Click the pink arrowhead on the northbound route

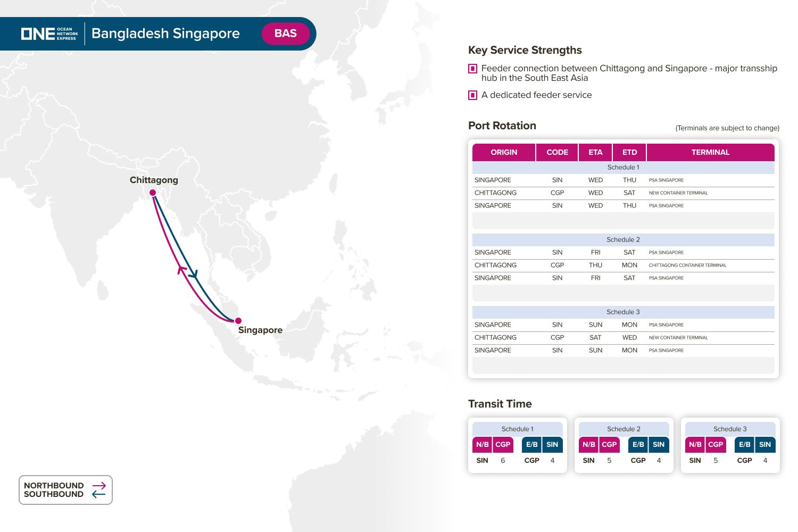pyautogui.click(x=182, y=270)
